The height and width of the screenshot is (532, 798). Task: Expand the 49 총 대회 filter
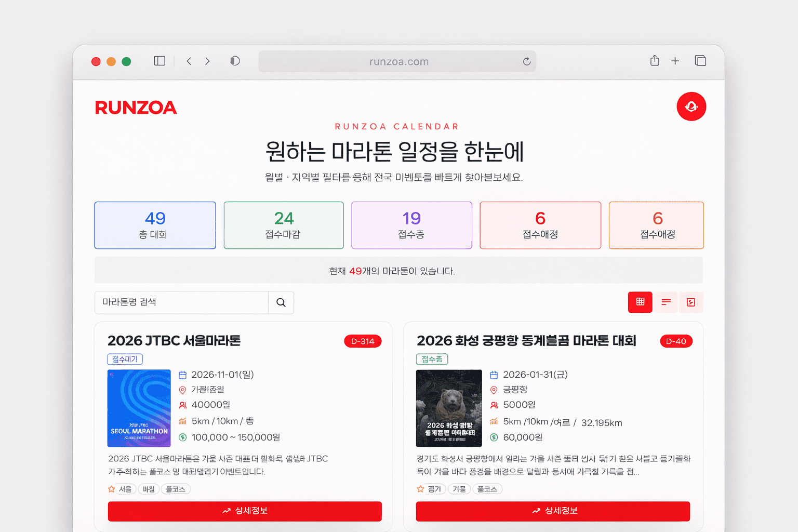(x=155, y=225)
